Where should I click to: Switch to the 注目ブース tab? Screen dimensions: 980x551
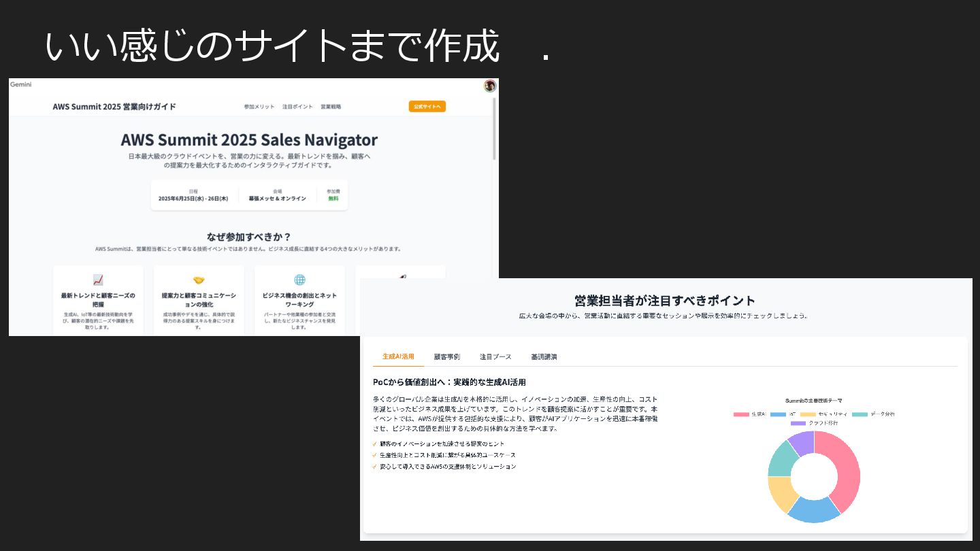tap(495, 356)
